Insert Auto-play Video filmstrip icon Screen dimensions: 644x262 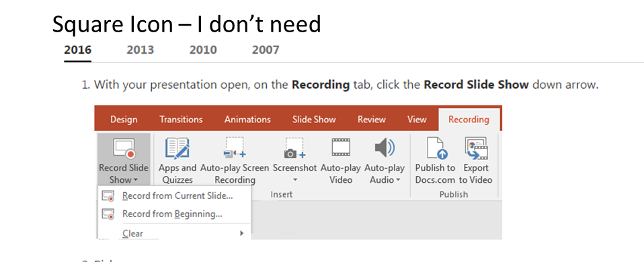(341, 147)
